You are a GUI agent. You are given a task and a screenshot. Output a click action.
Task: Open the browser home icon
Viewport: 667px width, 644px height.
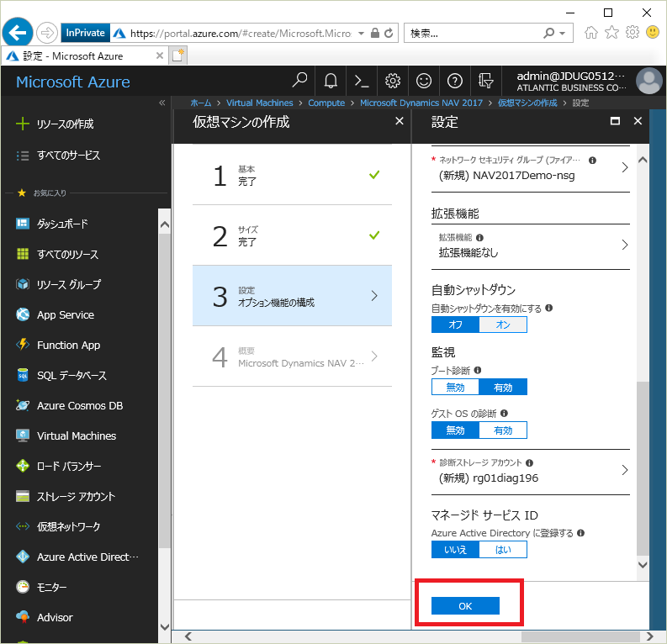(591, 32)
